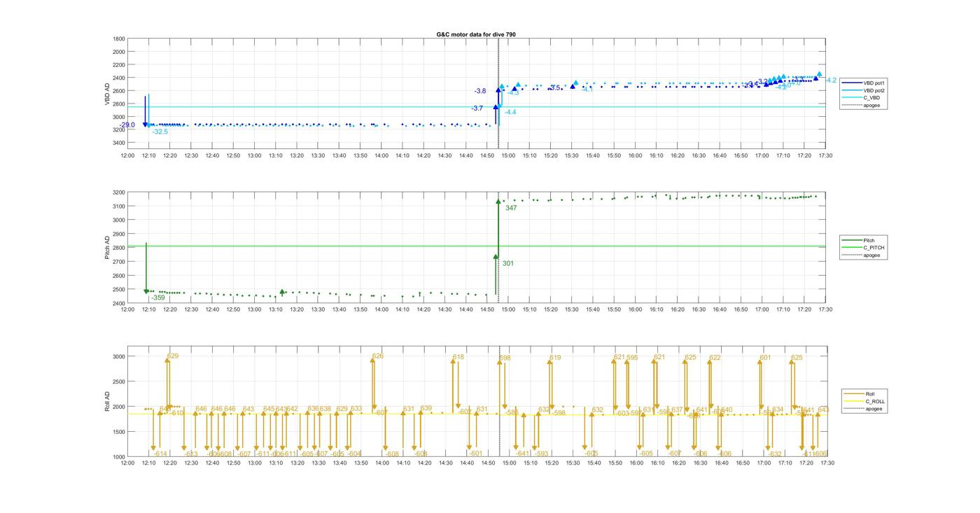Click the "3400" tick on the VBD axis
Image resolution: width=980 pixels, height=513 pixels.
point(118,143)
